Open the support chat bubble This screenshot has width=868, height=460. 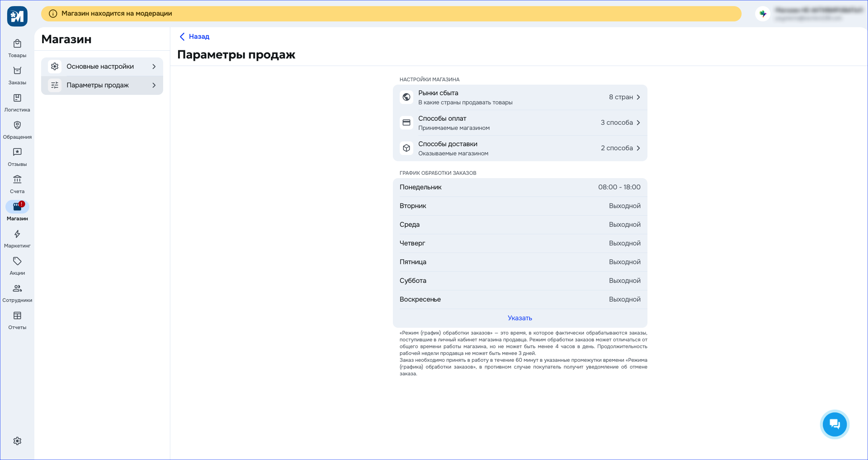click(x=834, y=424)
